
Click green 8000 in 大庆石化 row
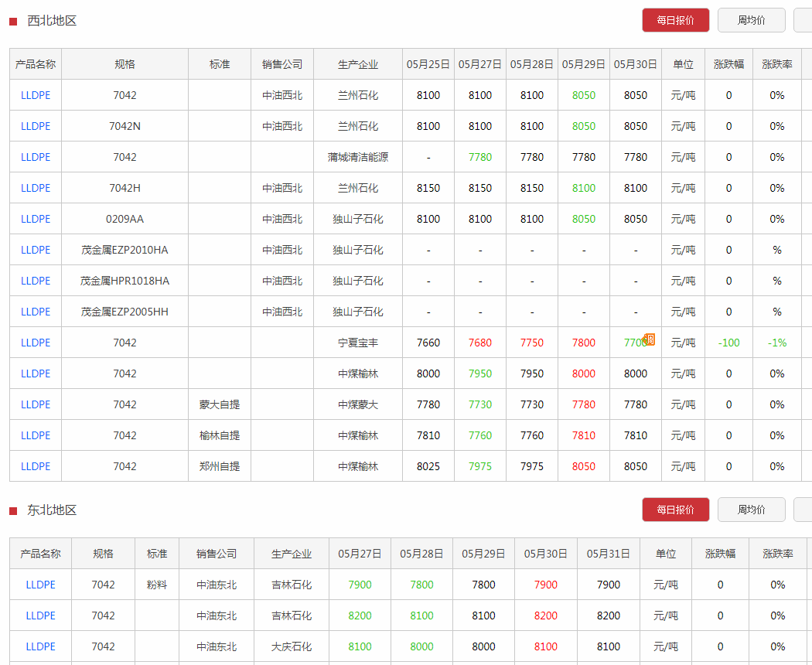point(421,646)
